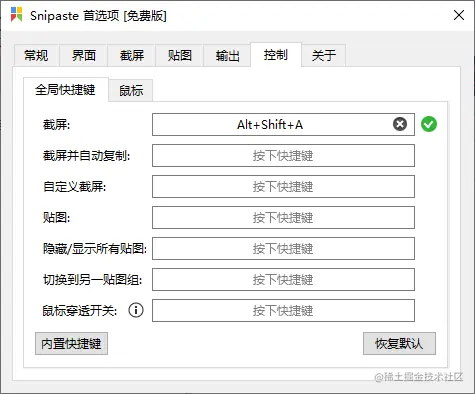This screenshot has height=394, width=475.
Task: Focus the 自定义截屏 shortcut field
Action: pyautogui.click(x=283, y=186)
